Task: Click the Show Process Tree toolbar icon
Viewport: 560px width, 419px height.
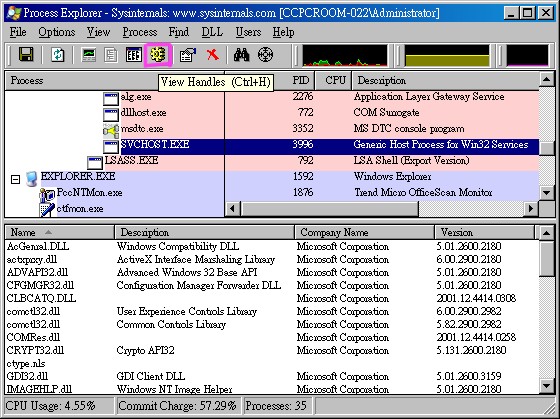Action: pyautogui.click(x=111, y=55)
